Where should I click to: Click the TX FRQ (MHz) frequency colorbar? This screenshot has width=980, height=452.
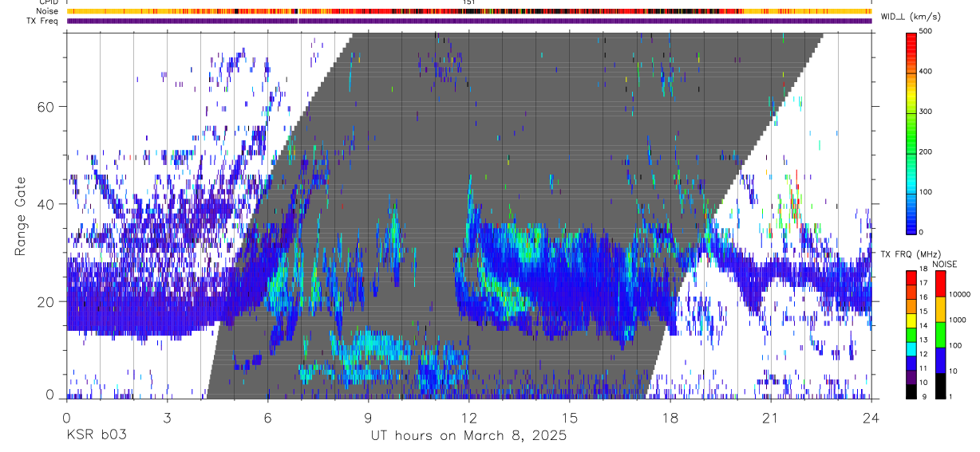913,334
